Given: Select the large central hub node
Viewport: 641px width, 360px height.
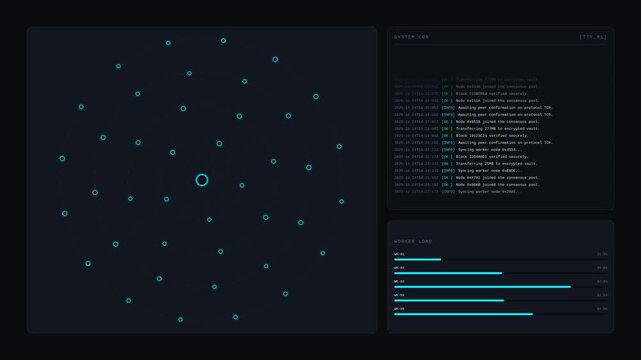Looking at the screenshot, I should point(202,180).
